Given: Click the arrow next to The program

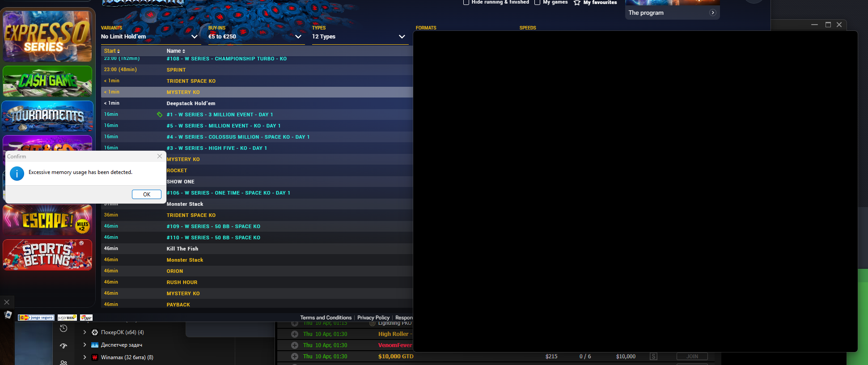Looking at the screenshot, I should point(713,13).
